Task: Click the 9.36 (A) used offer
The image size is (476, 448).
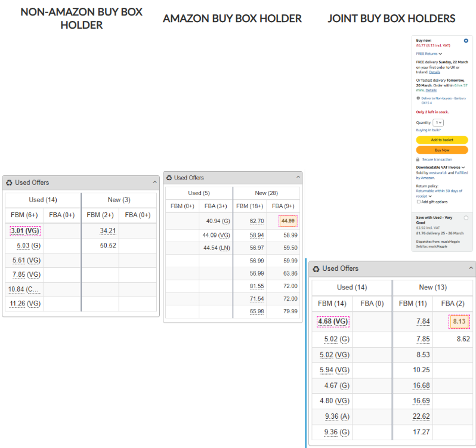Action: pos(337,416)
